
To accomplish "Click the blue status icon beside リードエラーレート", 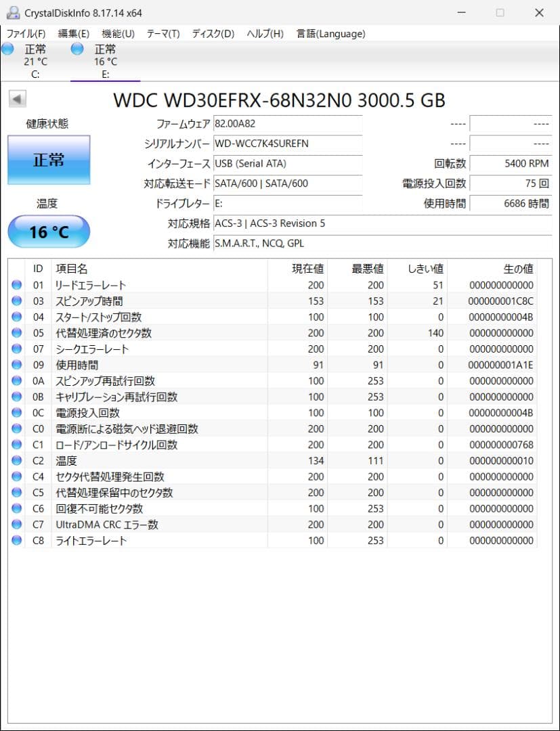I will pos(17,285).
